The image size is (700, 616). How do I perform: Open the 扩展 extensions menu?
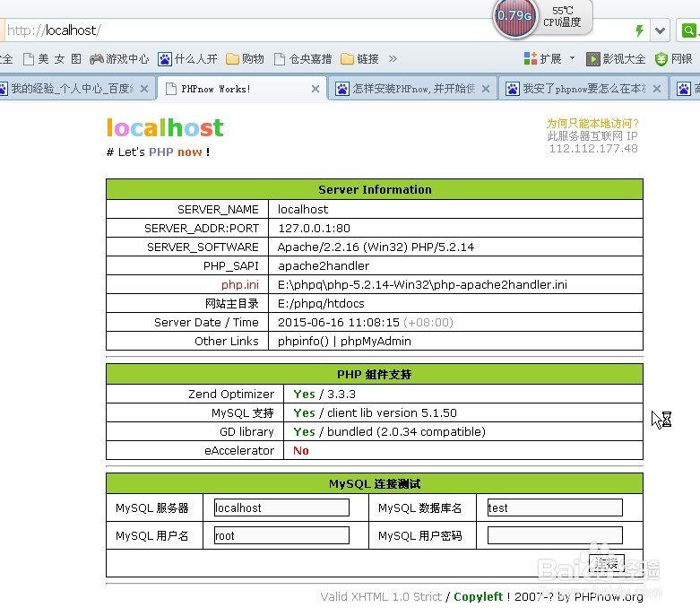pyautogui.click(x=543, y=58)
